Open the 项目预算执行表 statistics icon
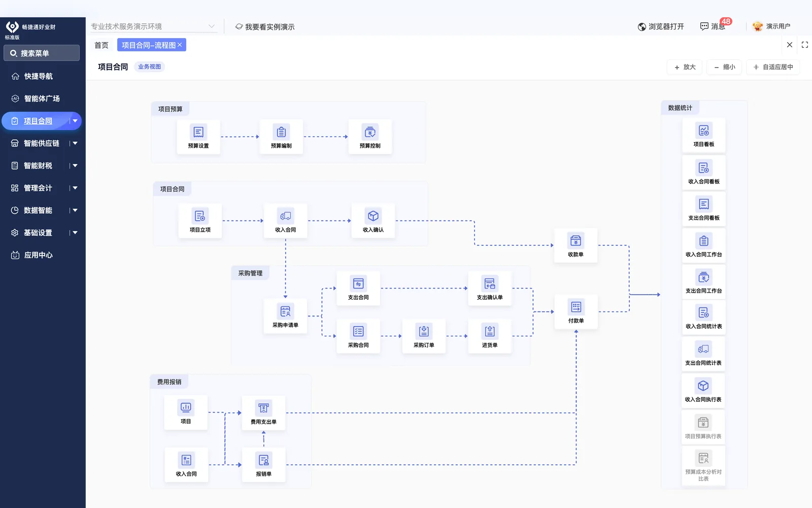The width and height of the screenshot is (812, 508). click(703, 423)
